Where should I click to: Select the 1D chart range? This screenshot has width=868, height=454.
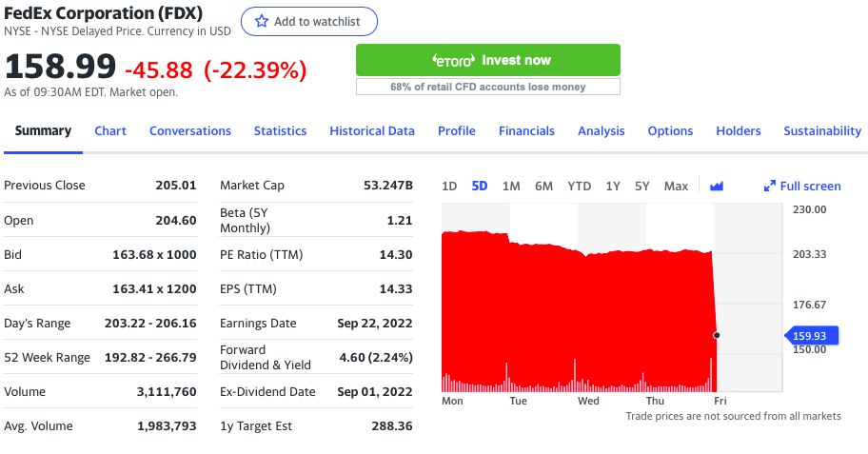[449, 186]
